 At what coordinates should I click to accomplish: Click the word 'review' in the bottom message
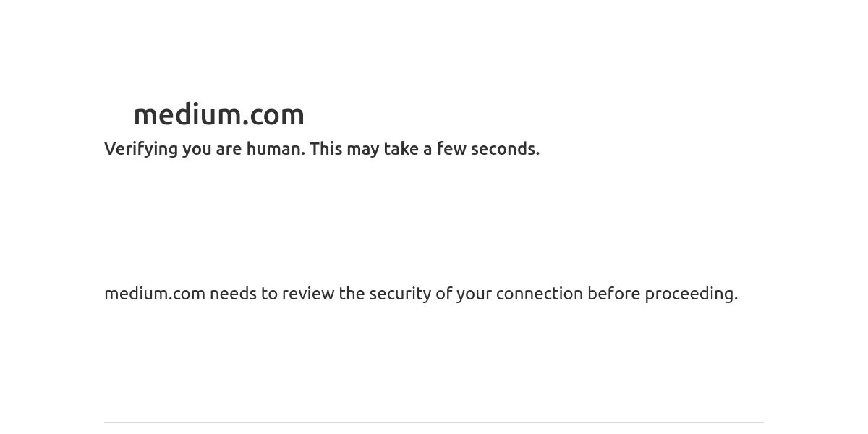point(308,294)
